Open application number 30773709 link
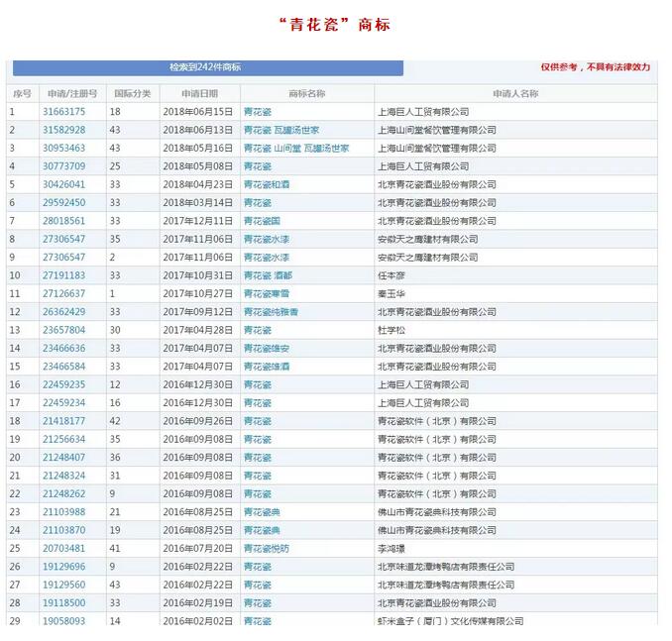This screenshot has width=672, height=641. click(x=63, y=166)
